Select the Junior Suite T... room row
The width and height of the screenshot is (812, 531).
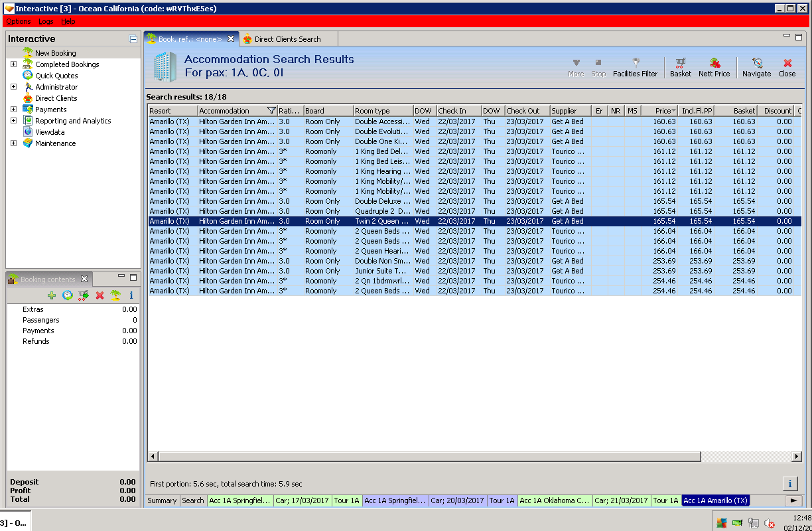pyautogui.click(x=474, y=271)
